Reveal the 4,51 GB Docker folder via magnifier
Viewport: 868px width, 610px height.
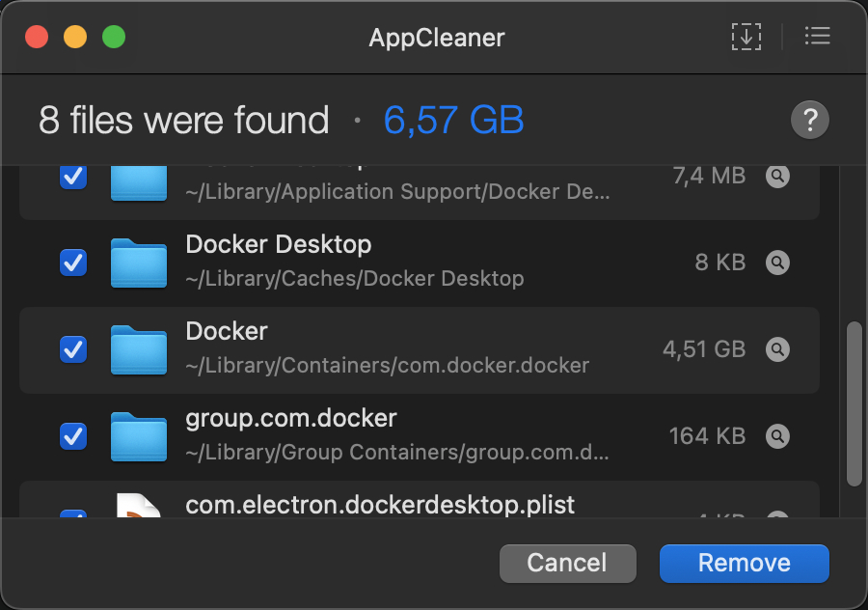777,349
